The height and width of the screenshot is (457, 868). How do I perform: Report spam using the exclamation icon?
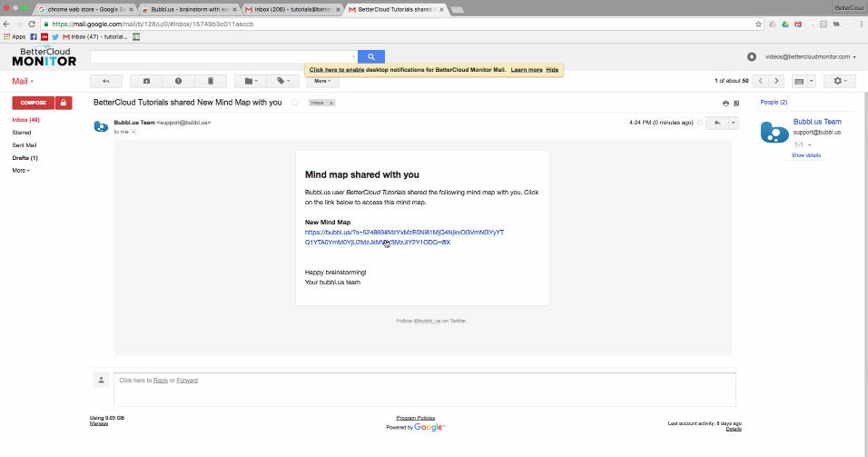coord(178,81)
